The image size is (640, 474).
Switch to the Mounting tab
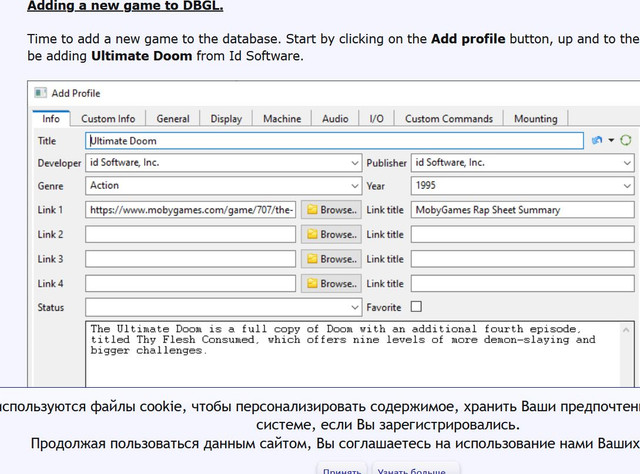[x=536, y=119]
